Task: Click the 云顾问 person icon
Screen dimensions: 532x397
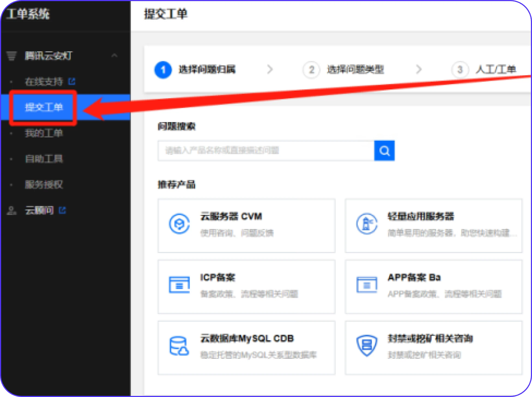Action: tap(11, 210)
